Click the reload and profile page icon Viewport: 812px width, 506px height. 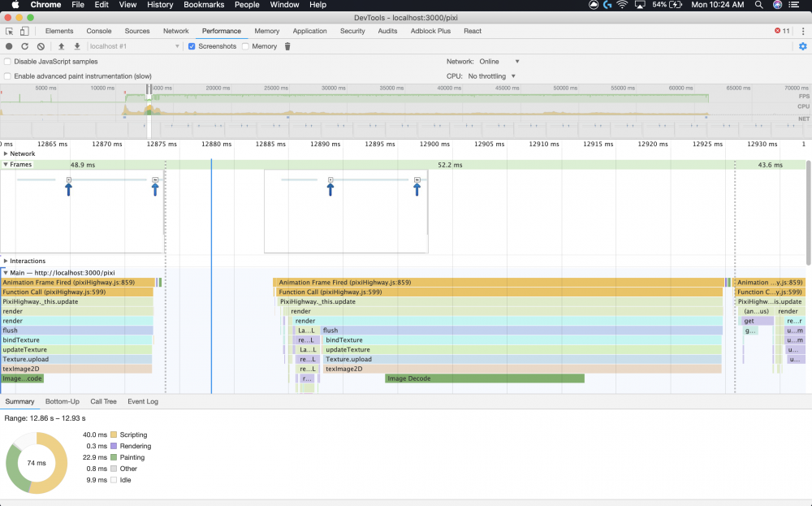[24, 46]
